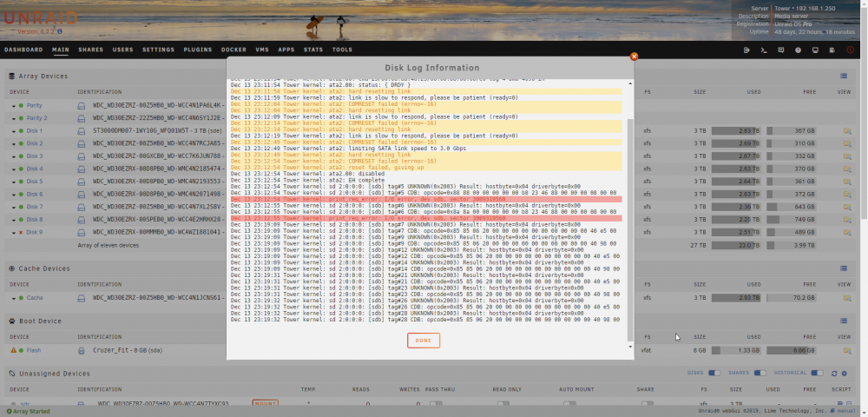This screenshot has height=417, width=868.
Task: Open the Plugins menu tab
Action: point(198,50)
